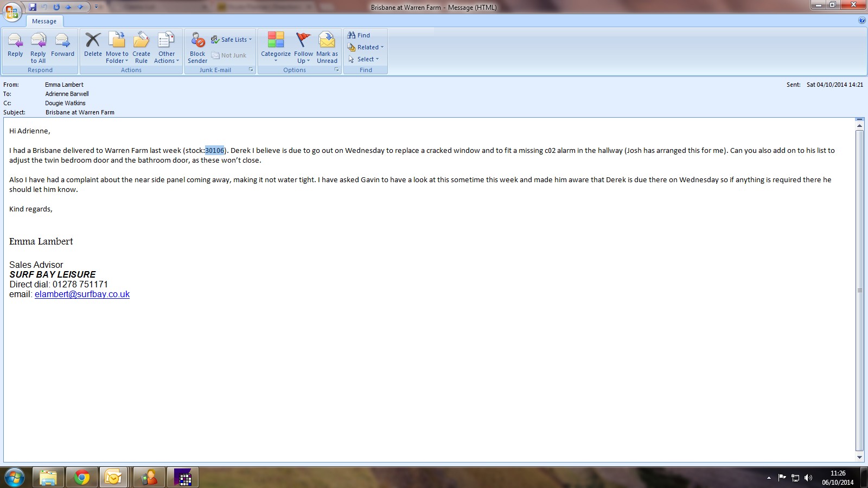Click the subject text Brisbane at Warren Farm

tap(80, 112)
